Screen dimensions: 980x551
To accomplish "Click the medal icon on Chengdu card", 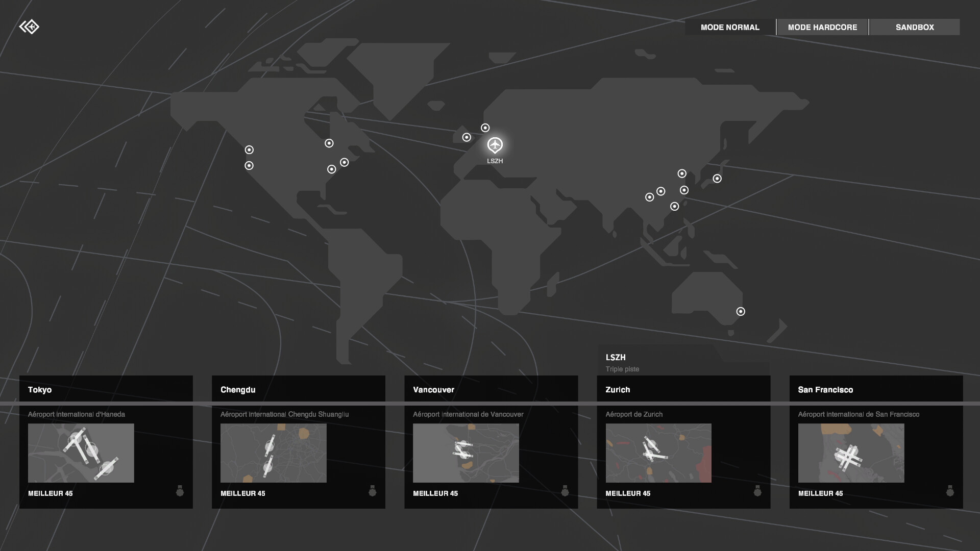I will (x=373, y=491).
